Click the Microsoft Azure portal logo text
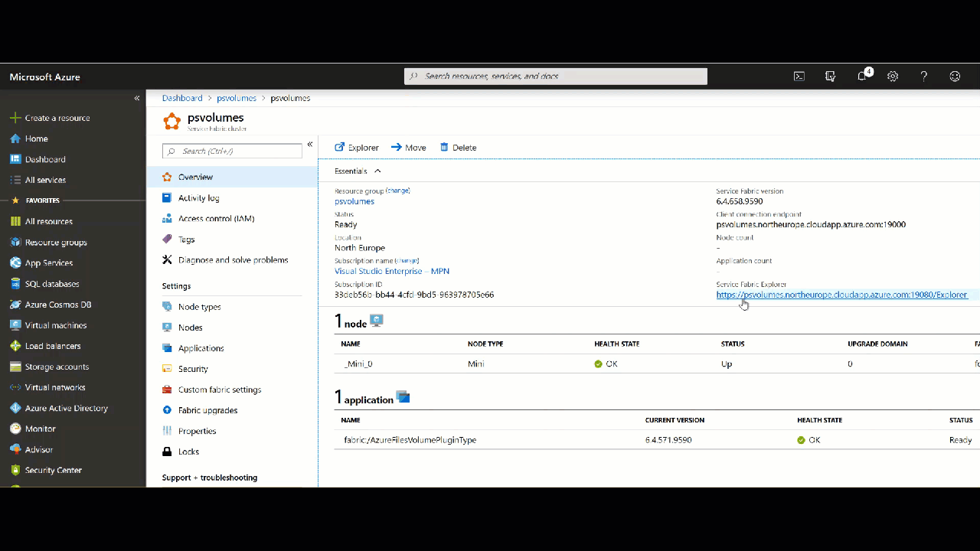This screenshot has width=980, height=551. pos(44,77)
